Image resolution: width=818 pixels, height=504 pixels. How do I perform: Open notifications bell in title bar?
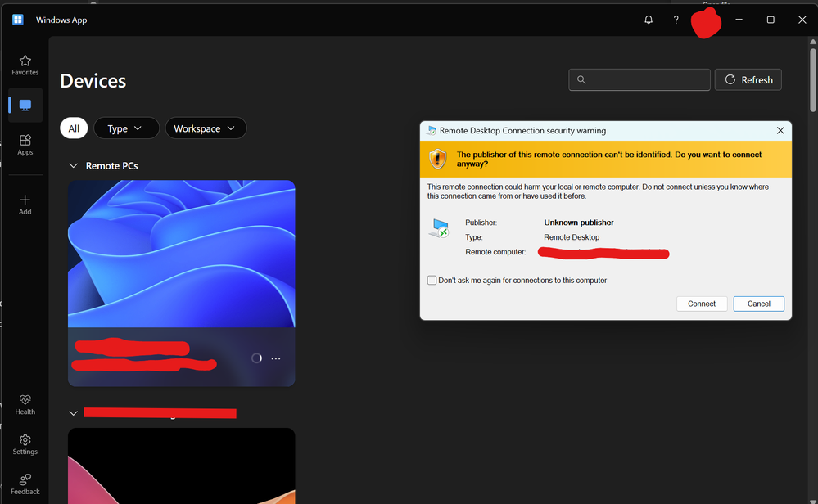pos(649,20)
